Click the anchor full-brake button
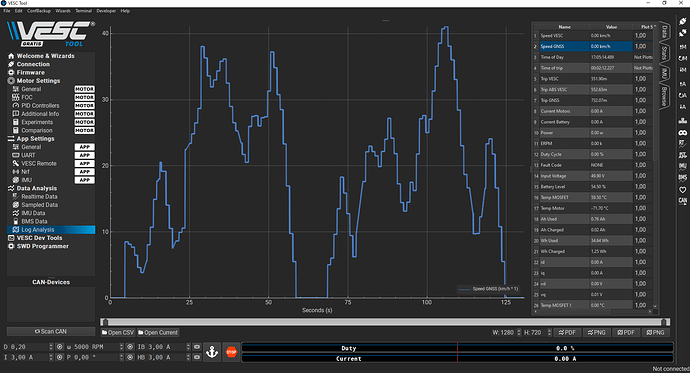 (212, 352)
